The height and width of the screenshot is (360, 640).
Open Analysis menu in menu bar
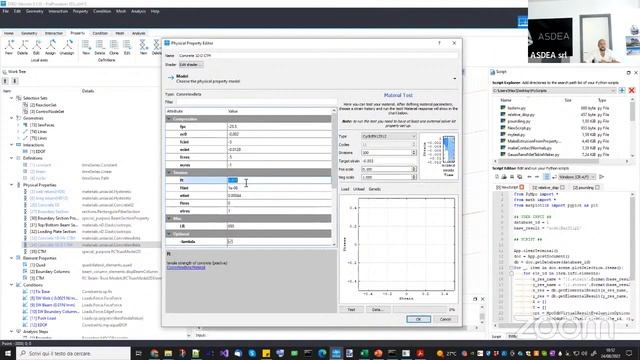pos(138,11)
